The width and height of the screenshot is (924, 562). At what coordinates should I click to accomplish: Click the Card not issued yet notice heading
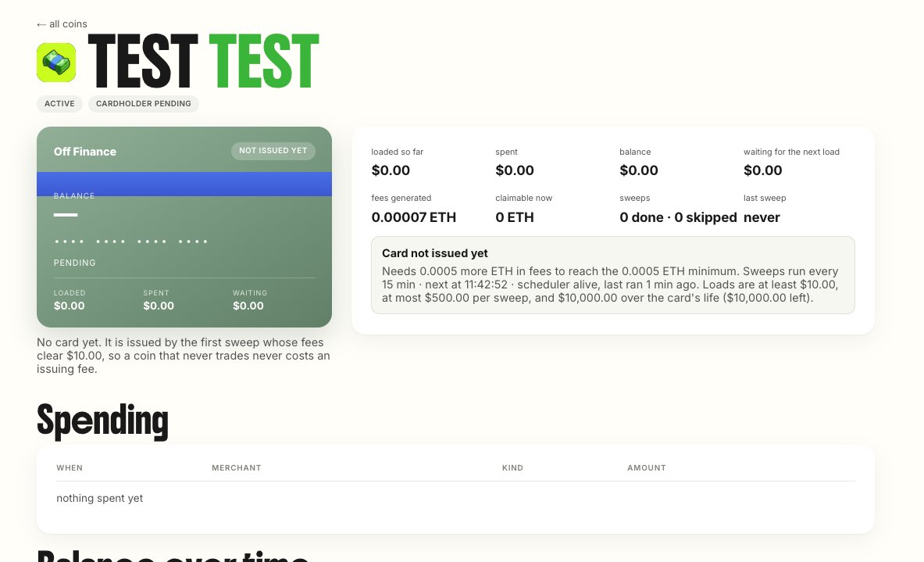[x=435, y=253]
